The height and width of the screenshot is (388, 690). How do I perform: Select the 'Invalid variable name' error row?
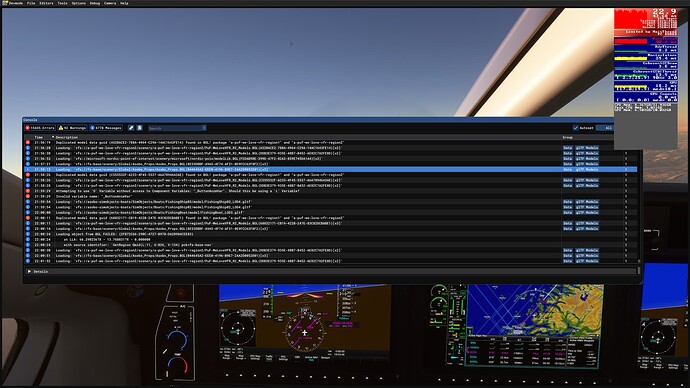tap(330, 196)
